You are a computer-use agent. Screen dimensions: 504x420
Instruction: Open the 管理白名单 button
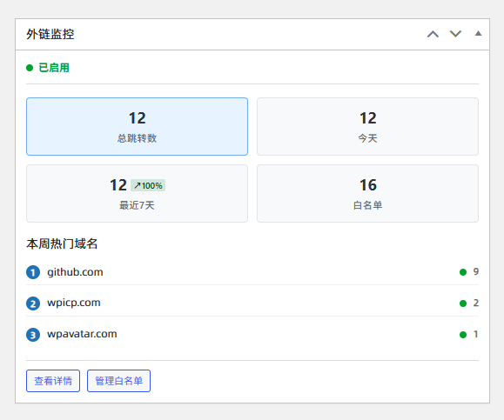click(118, 381)
